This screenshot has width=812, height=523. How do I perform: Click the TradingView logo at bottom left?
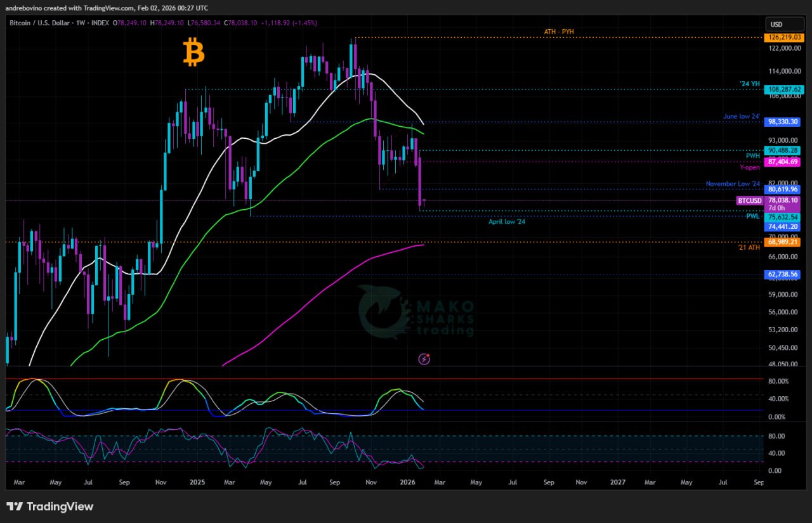point(50,507)
